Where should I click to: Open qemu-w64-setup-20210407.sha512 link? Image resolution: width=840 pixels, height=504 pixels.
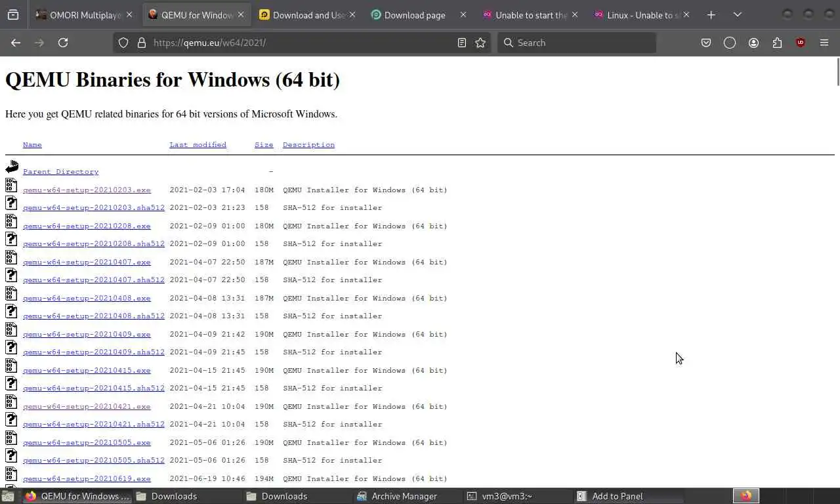tap(94, 280)
